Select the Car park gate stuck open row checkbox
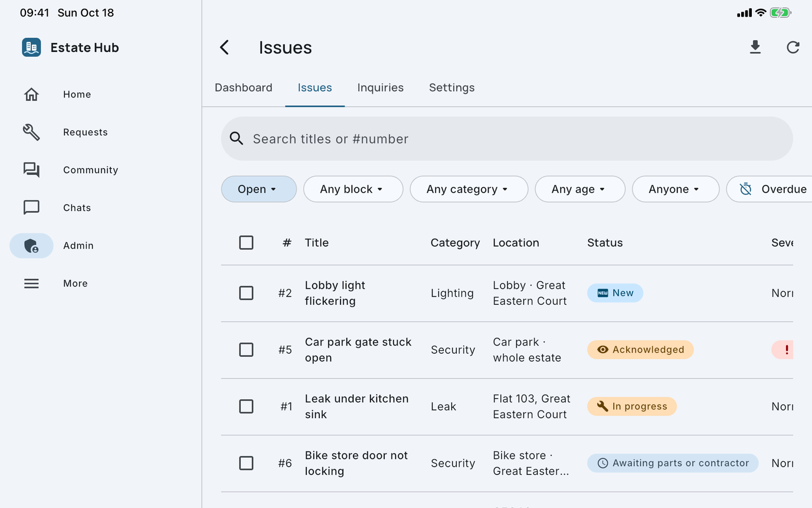812x508 pixels. coord(246,350)
